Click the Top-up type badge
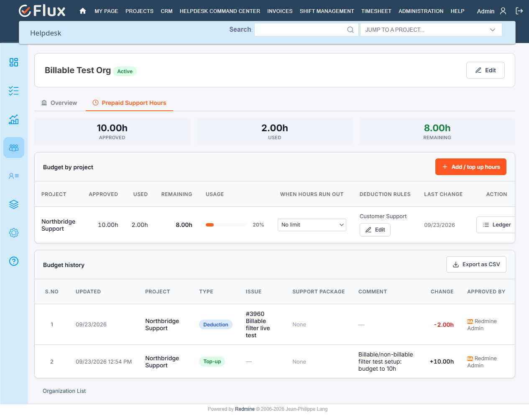This screenshot has width=529, height=420. point(212,361)
